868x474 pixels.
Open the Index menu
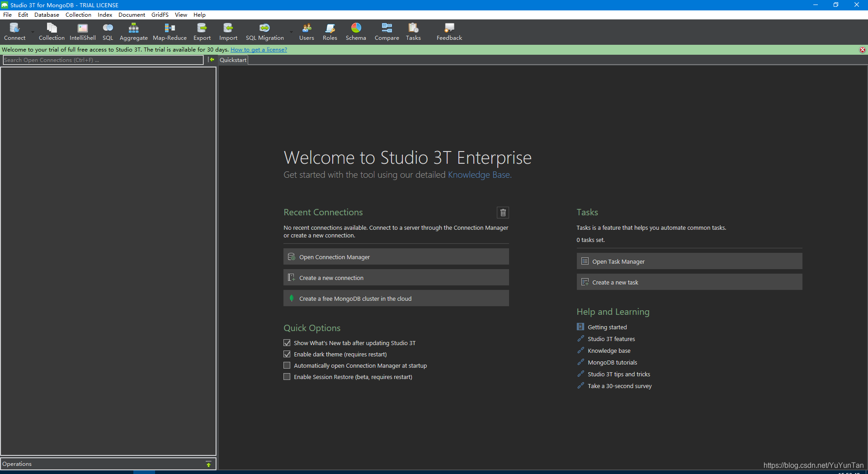105,15
